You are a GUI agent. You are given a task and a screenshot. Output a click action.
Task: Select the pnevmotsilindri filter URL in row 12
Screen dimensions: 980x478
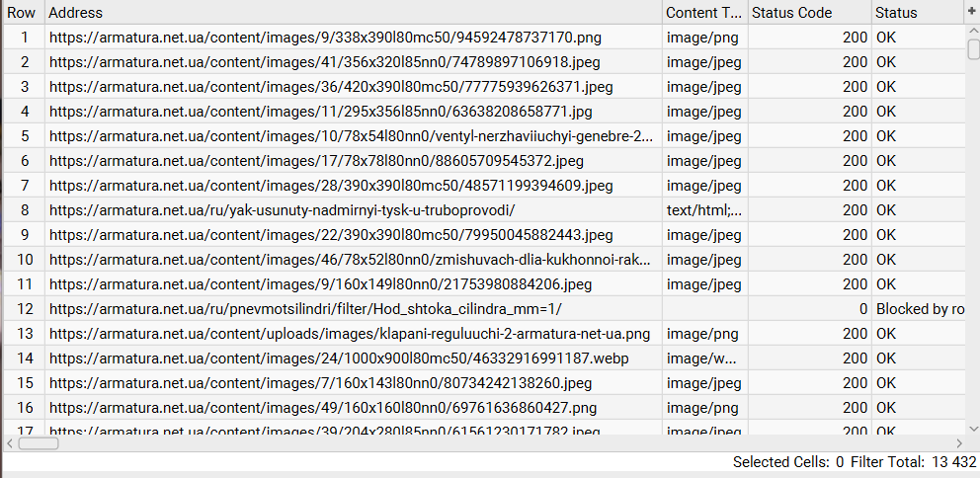pos(305,309)
